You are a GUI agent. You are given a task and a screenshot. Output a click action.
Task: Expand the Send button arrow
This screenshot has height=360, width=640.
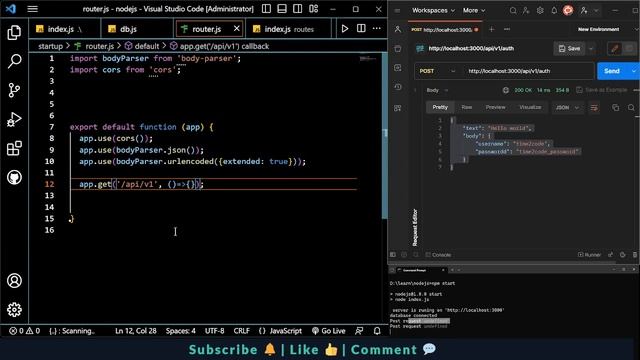634,71
